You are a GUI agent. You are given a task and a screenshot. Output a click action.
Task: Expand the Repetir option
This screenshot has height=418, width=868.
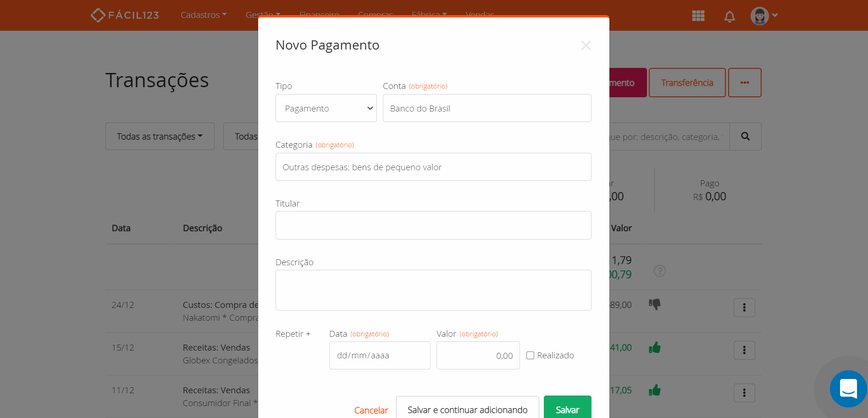point(293,334)
